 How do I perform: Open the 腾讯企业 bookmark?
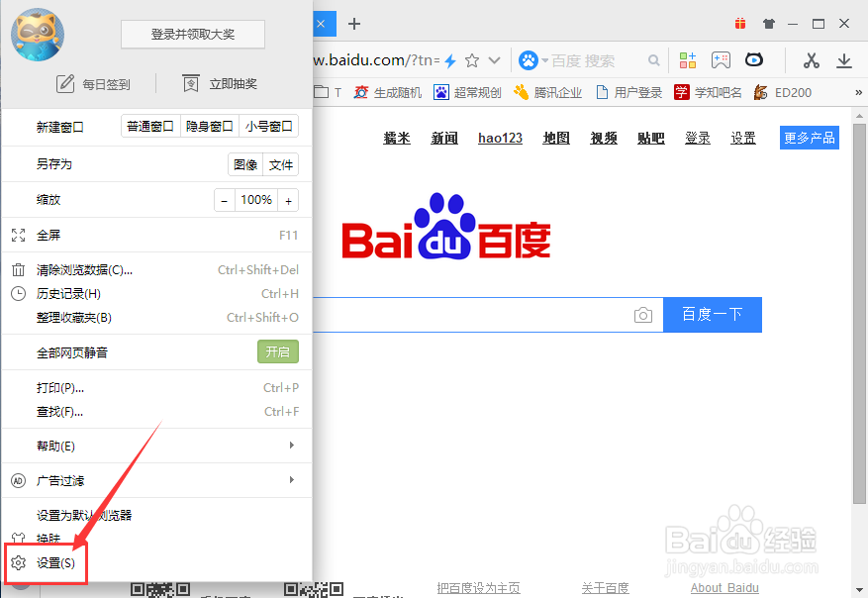click(547, 92)
